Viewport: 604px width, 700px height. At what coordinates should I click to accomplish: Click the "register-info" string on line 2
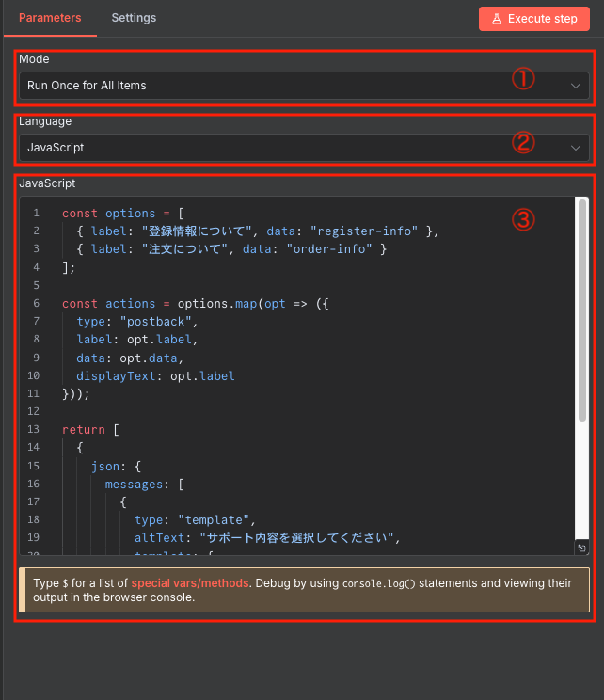(364, 231)
